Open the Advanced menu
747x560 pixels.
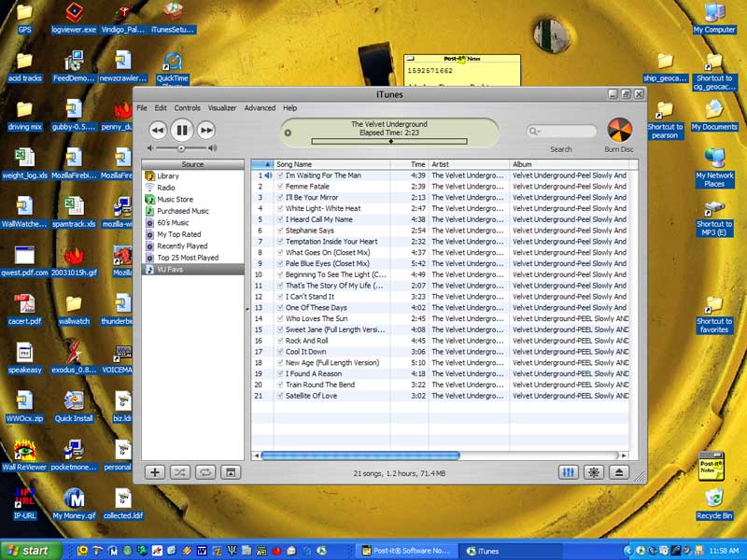click(x=260, y=108)
